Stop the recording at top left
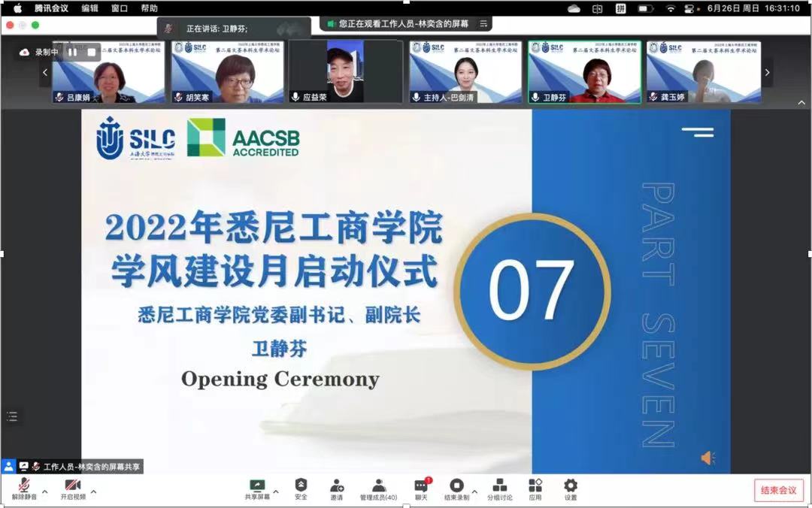The height and width of the screenshot is (508, 812). (x=92, y=53)
